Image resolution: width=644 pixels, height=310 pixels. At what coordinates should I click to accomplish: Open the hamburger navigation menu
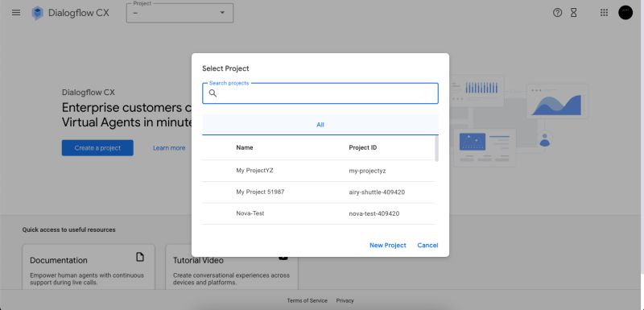pos(16,13)
